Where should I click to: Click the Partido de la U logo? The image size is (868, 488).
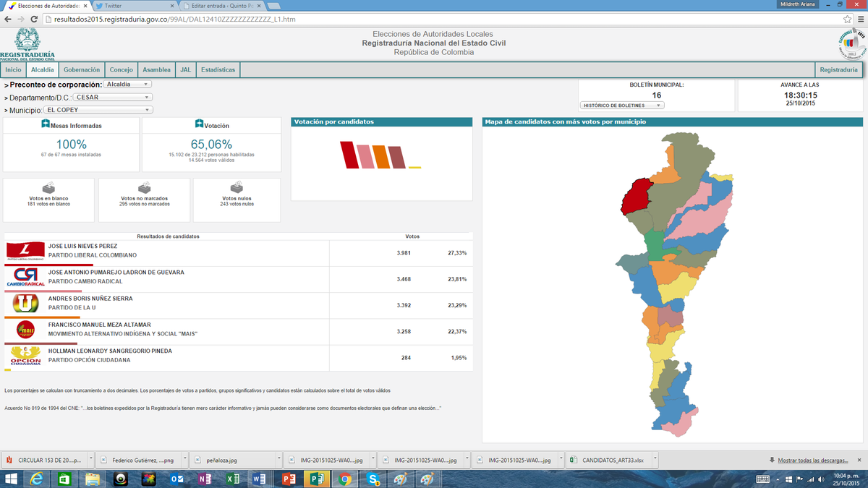point(25,303)
